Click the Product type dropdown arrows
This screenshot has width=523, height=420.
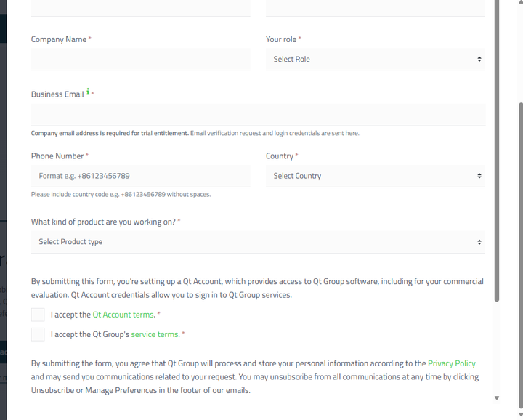coord(479,242)
